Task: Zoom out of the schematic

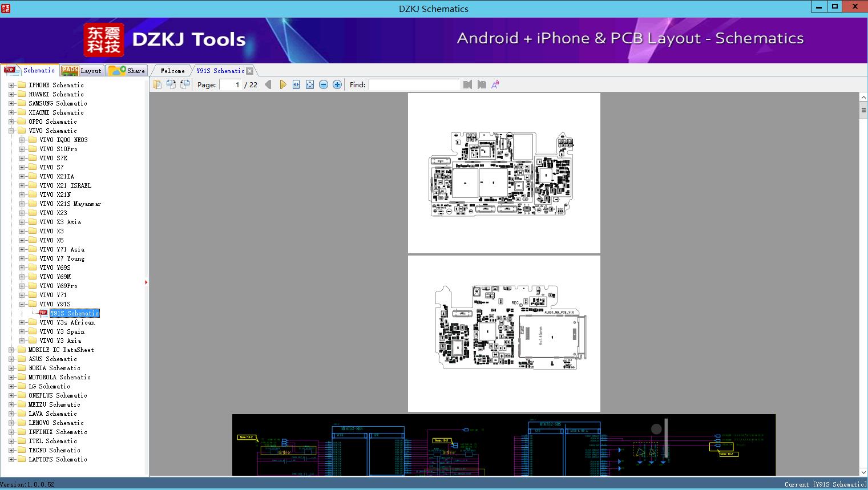Action: 324,84
